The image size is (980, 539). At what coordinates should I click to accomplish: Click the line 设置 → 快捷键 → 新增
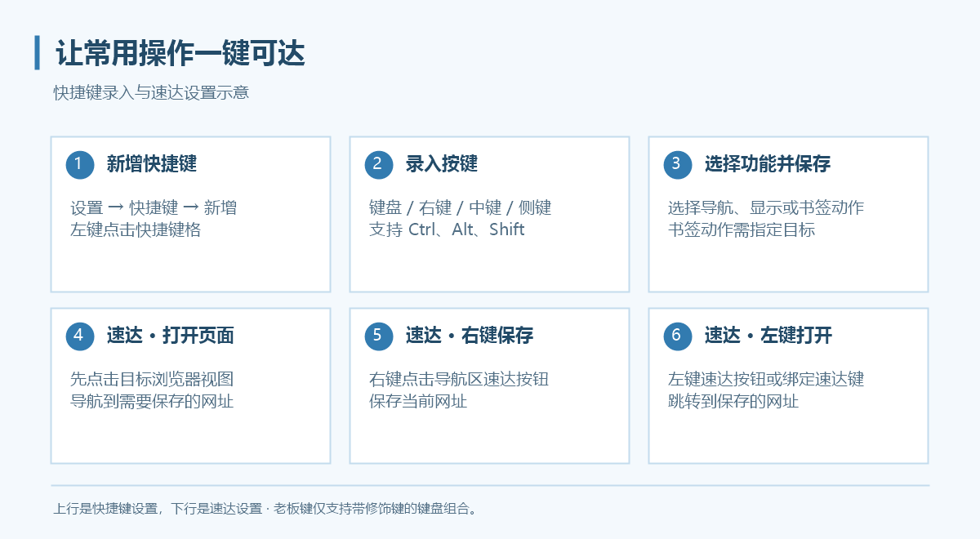[154, 208]
